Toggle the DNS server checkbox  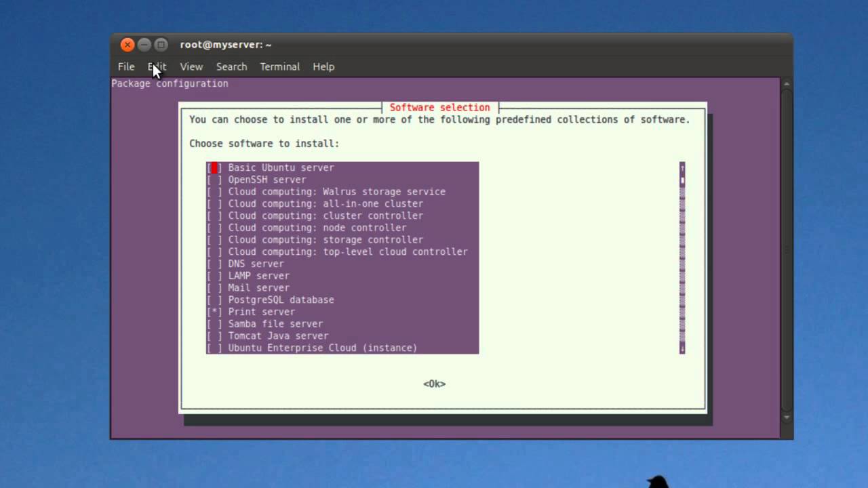click(x=214, y=264)
